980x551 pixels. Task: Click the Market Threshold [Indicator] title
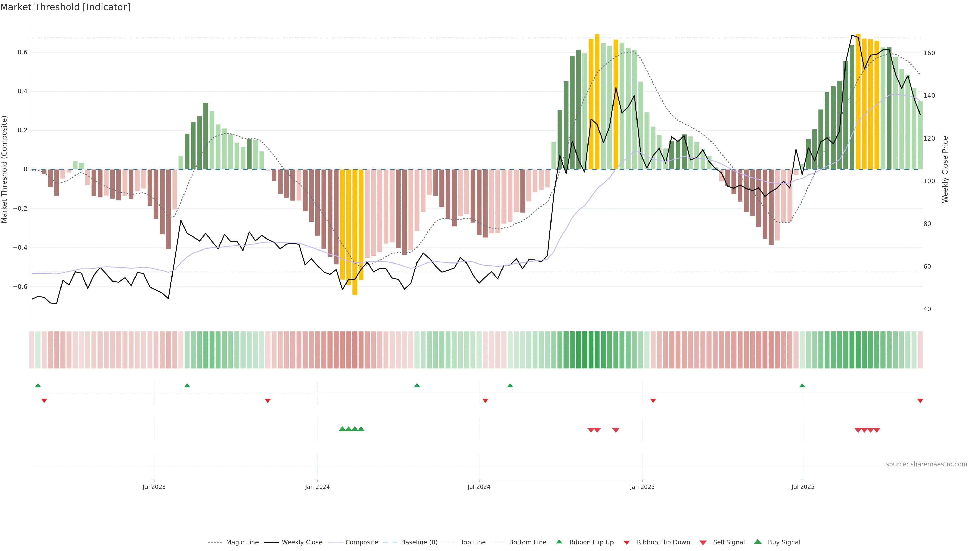65,7
